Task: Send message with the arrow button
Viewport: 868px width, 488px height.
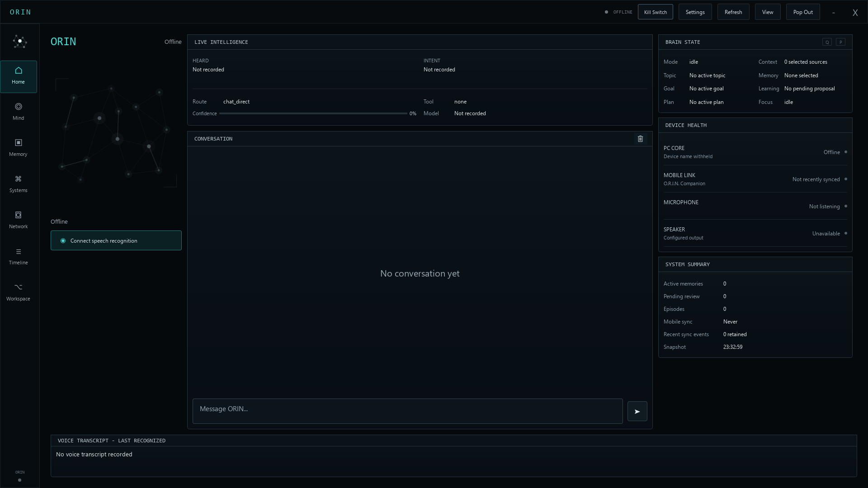Action: (x=637, y=411)
